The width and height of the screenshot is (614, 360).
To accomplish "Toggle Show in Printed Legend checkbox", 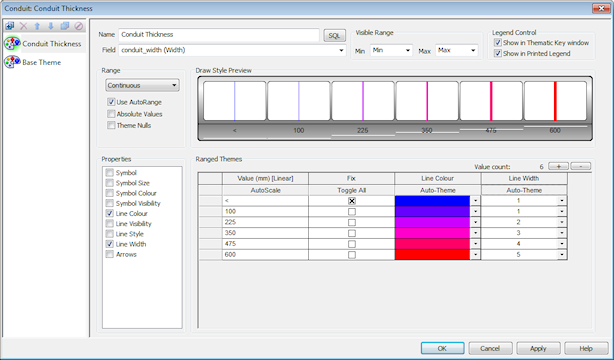I will [498, 54].
